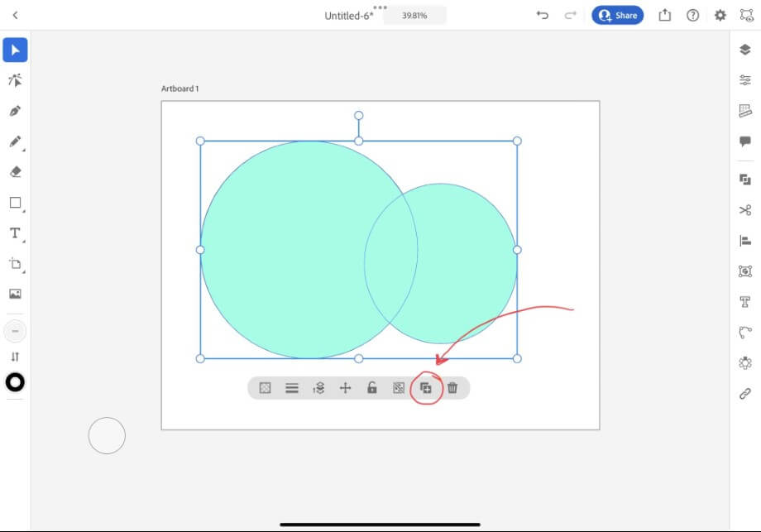761x532 pixels.
Task: Open the scissors Object panel
Action: click(745, 209)
